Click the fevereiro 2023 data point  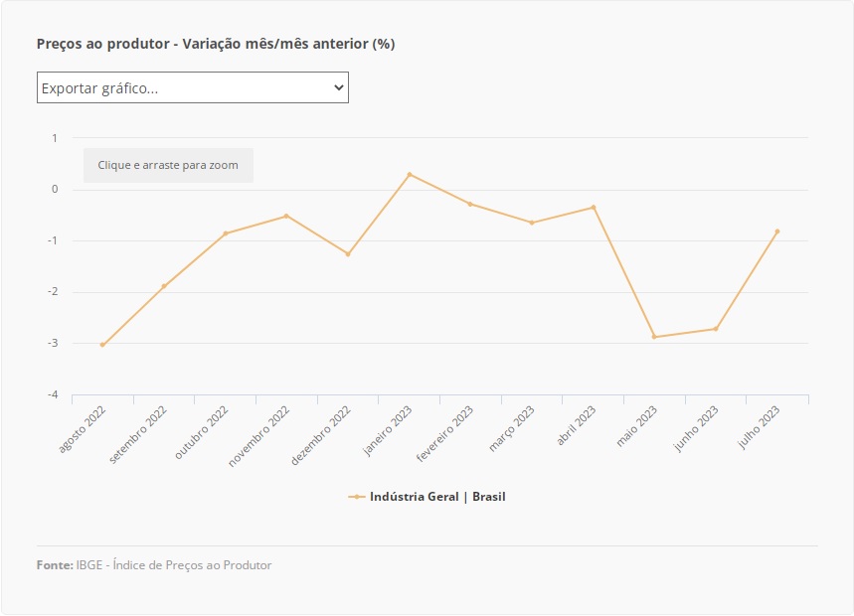pyautogui.click(x=470, y=204)
